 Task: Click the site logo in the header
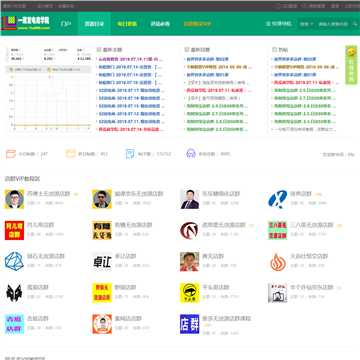click(x=25, y=23)
